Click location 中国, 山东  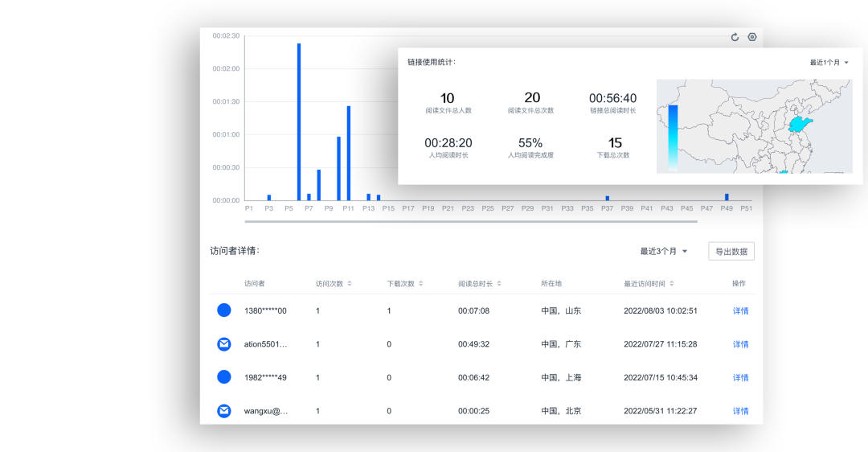pyautogui.click(x=561, y=310)
